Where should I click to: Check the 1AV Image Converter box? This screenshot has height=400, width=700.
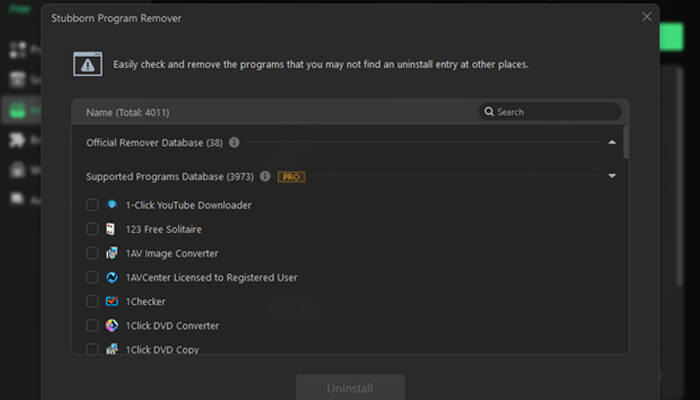coord(92,253)
